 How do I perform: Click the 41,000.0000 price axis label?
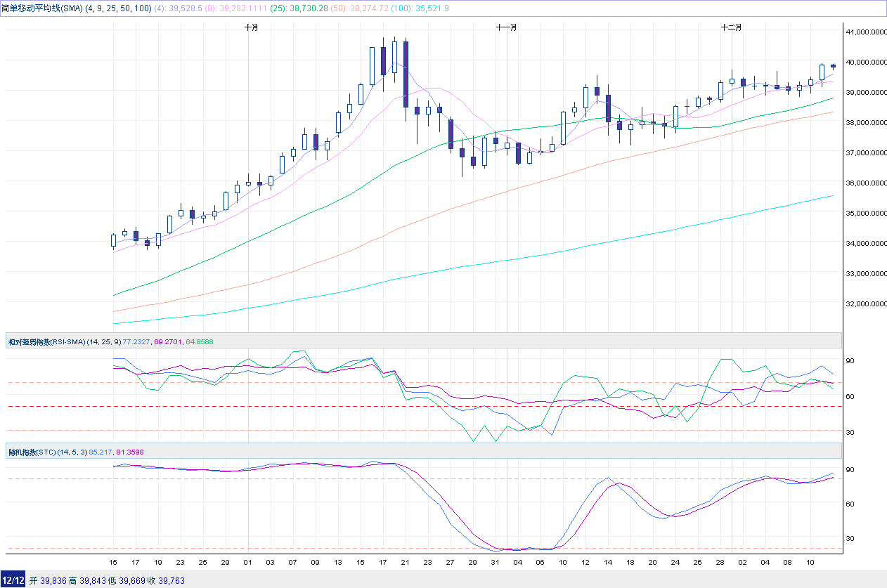point(866,32)
